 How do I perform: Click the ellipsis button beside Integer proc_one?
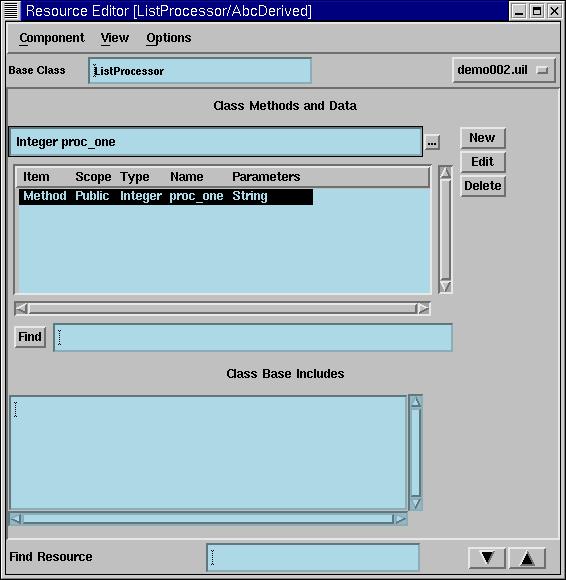tap(432, 142)
